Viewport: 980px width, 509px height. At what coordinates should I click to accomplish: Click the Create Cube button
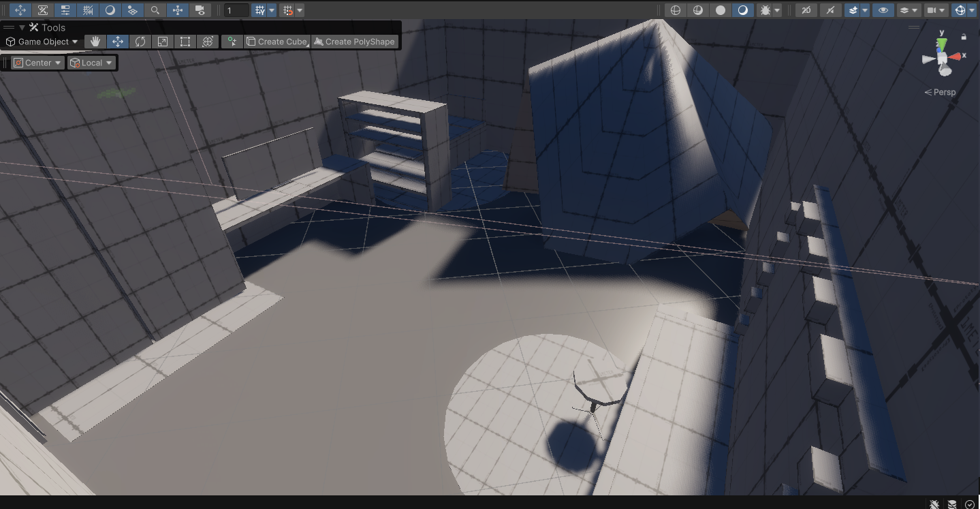tap(277, 42)
